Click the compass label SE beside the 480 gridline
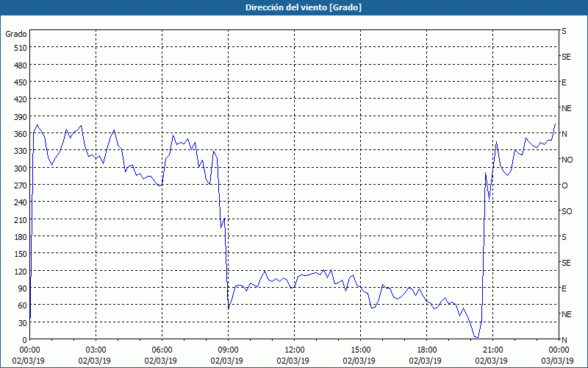This screenshot has width=588, height=368. 566,57
